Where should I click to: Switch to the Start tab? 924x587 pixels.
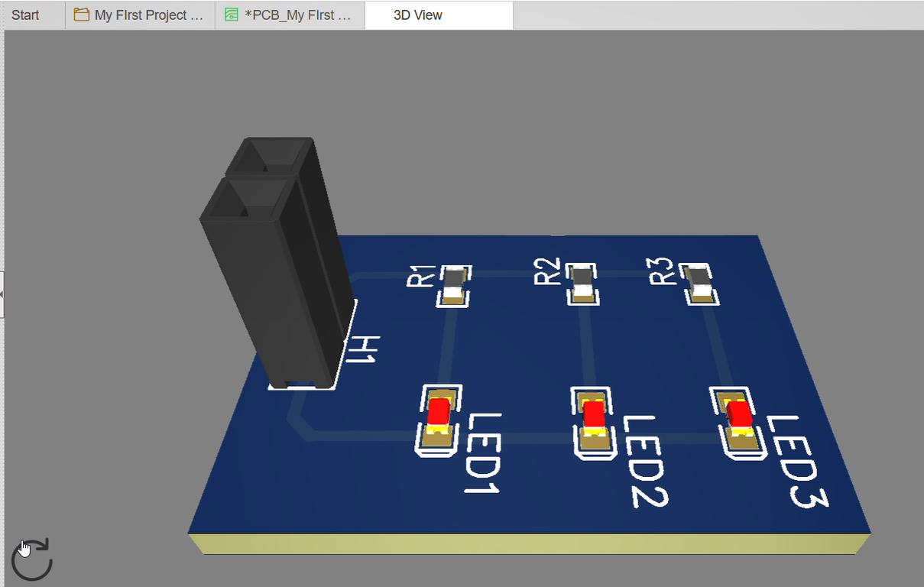point(25,15)
